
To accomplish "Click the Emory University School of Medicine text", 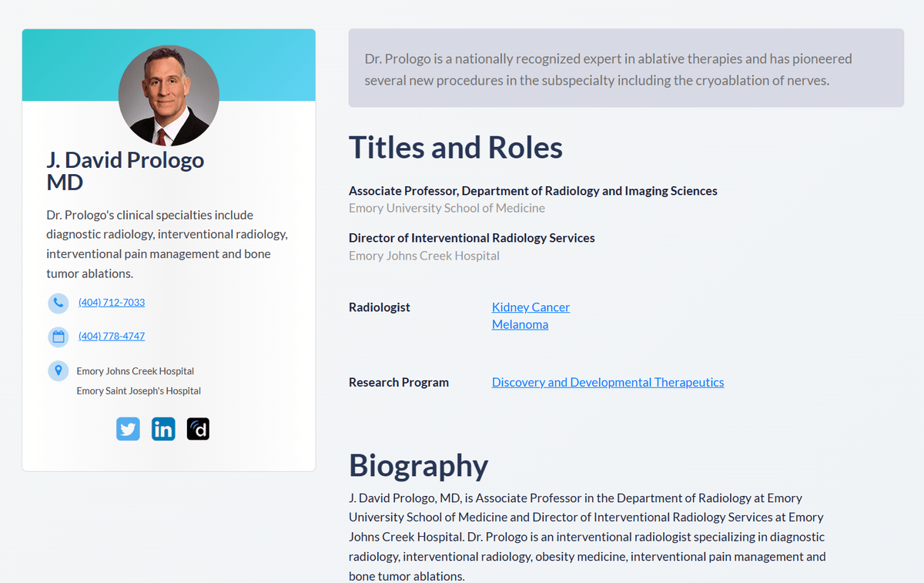I will coord(447,209).
